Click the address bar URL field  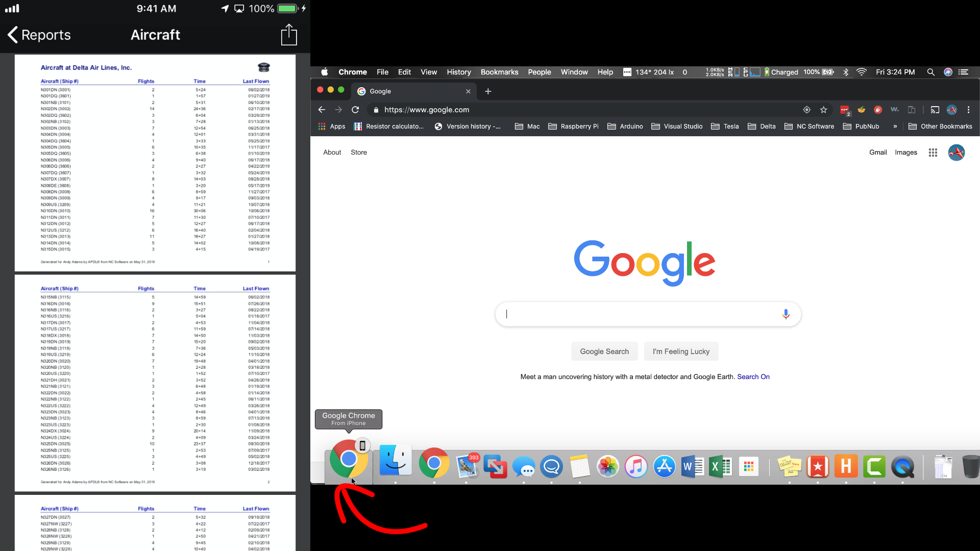click(587, 110)
